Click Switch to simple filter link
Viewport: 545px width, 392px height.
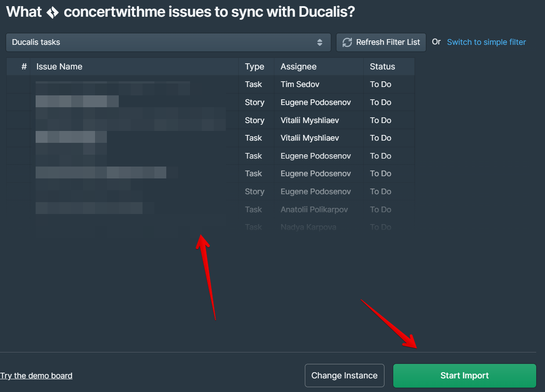(486, 42)
